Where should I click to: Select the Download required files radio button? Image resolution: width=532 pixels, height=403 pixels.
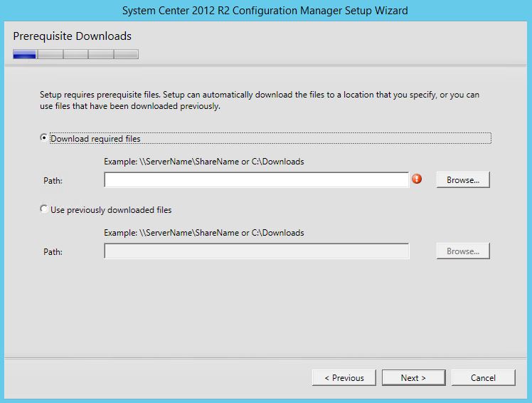click(x=45, y=138)
